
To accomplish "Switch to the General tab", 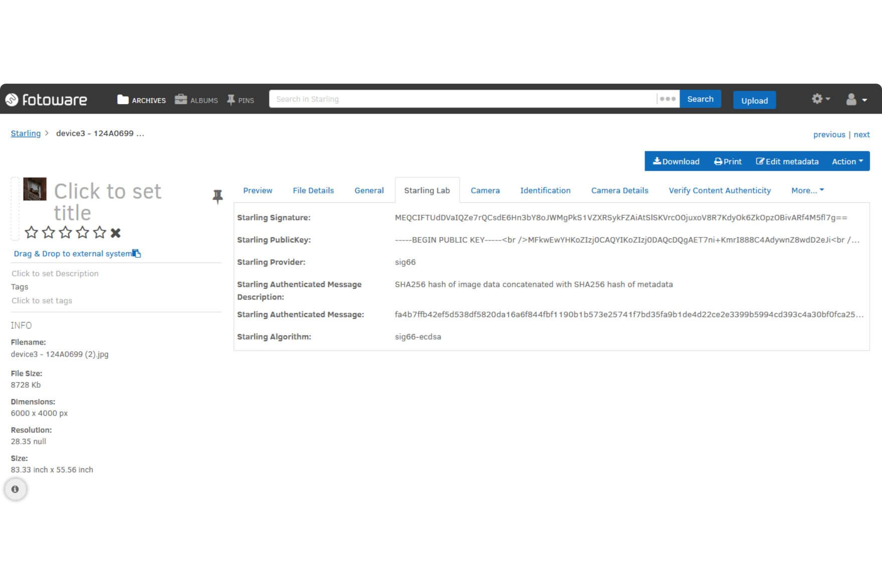I will (369, 190).
